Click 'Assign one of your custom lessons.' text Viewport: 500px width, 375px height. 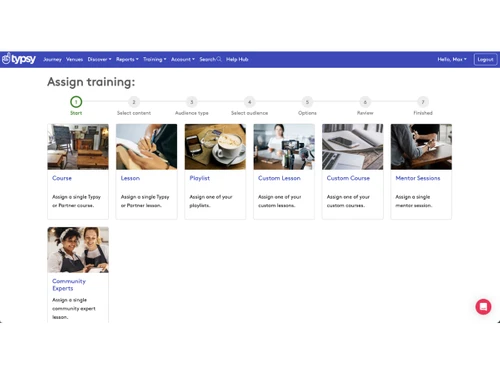point(279,201)
